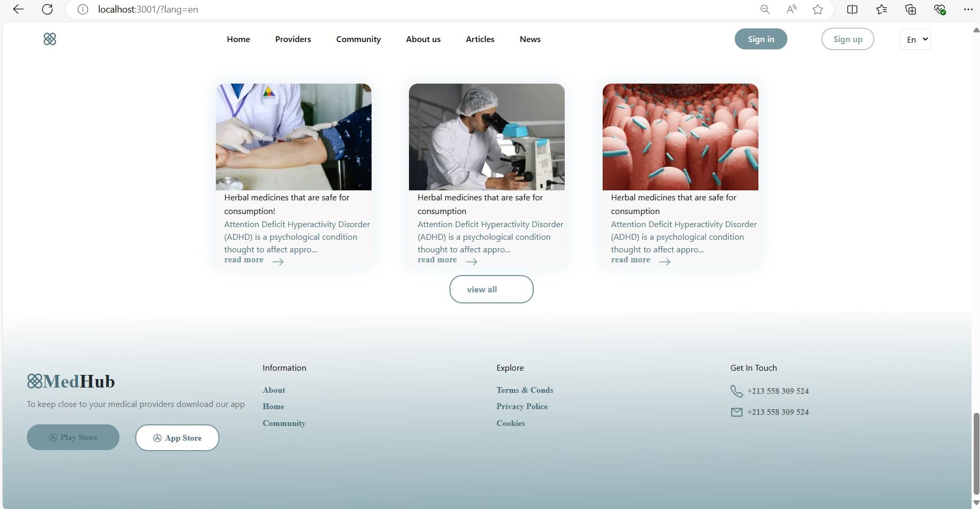Click the zoom magnifier icon in address bar

tap(765, 9)
